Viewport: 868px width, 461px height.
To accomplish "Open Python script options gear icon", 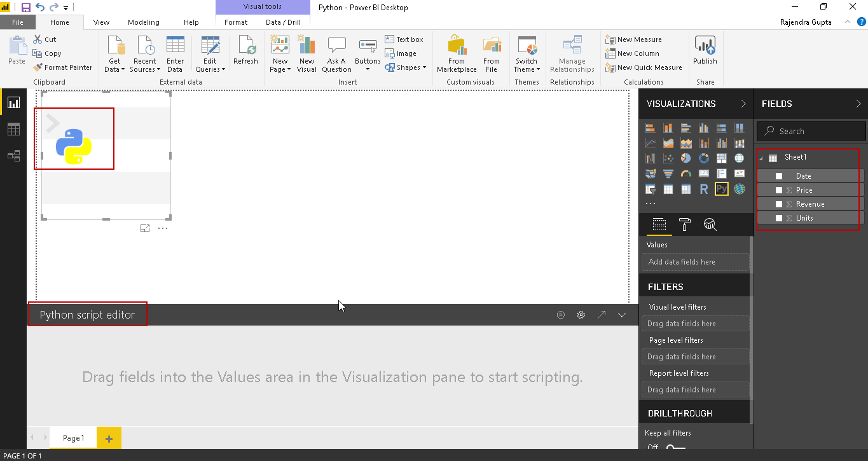I will [x=581, y=315].
